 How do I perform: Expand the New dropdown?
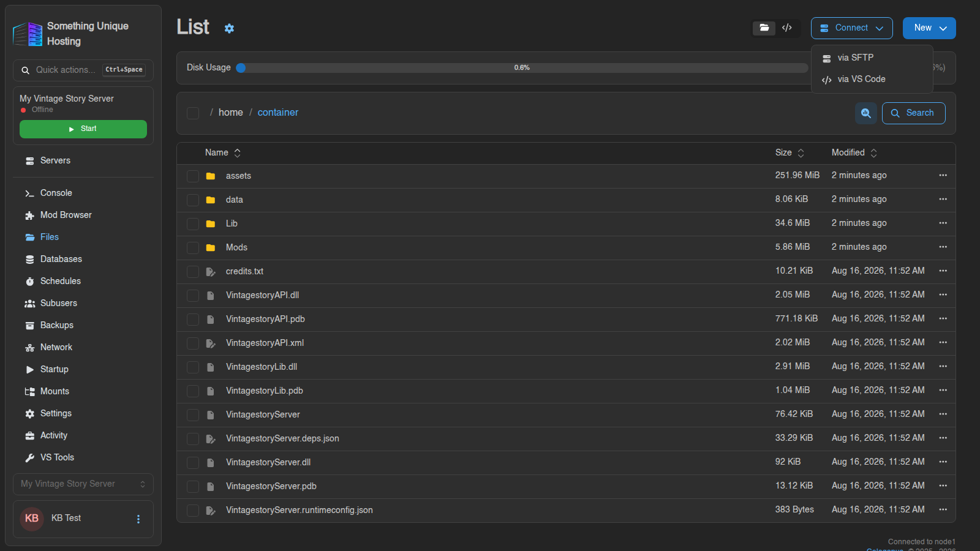point(929,28)
